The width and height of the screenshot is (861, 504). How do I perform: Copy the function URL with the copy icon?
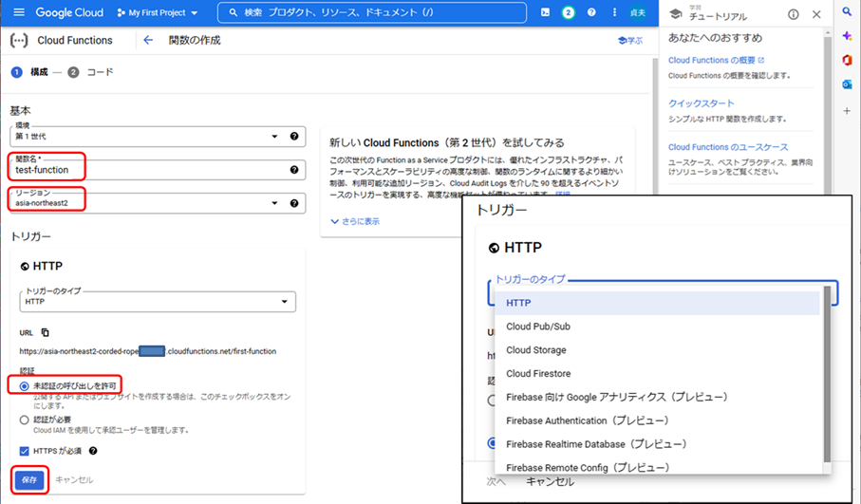[x=45, y=333]
